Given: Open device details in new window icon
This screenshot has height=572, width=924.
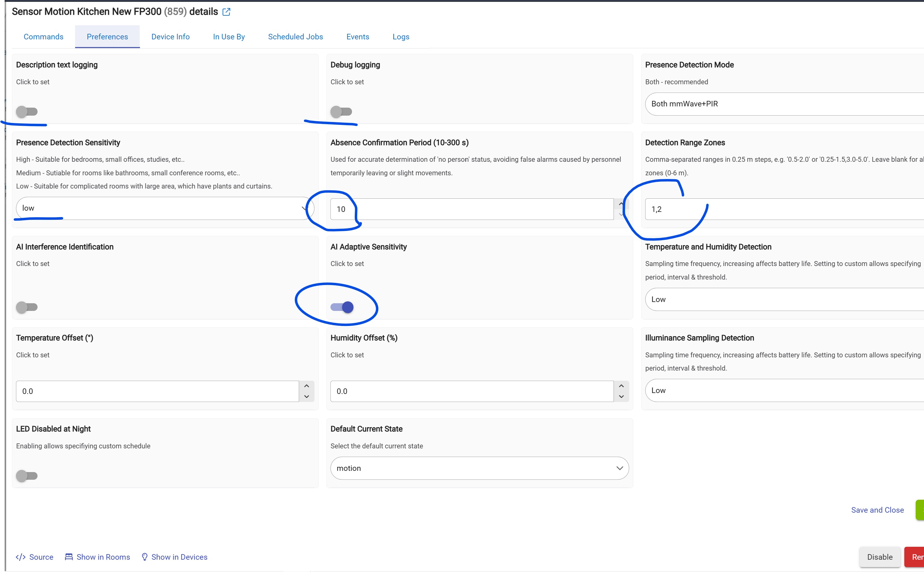Looking at the screenshot, I should point(226,12).
